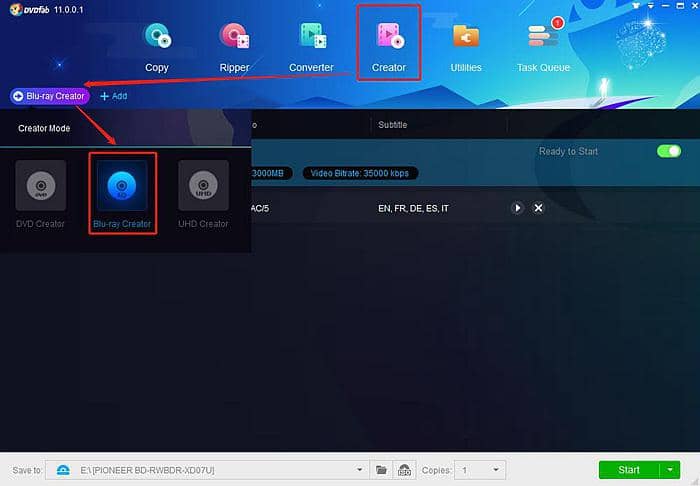The image size is (700, 486).
Task: Select UHD Creator mode
Action: tap(204, 194)
